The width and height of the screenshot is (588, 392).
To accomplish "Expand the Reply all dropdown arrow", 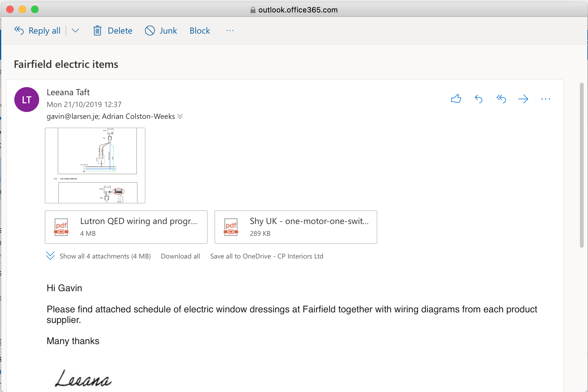I will pyautogui.click(x=75, y=30).
